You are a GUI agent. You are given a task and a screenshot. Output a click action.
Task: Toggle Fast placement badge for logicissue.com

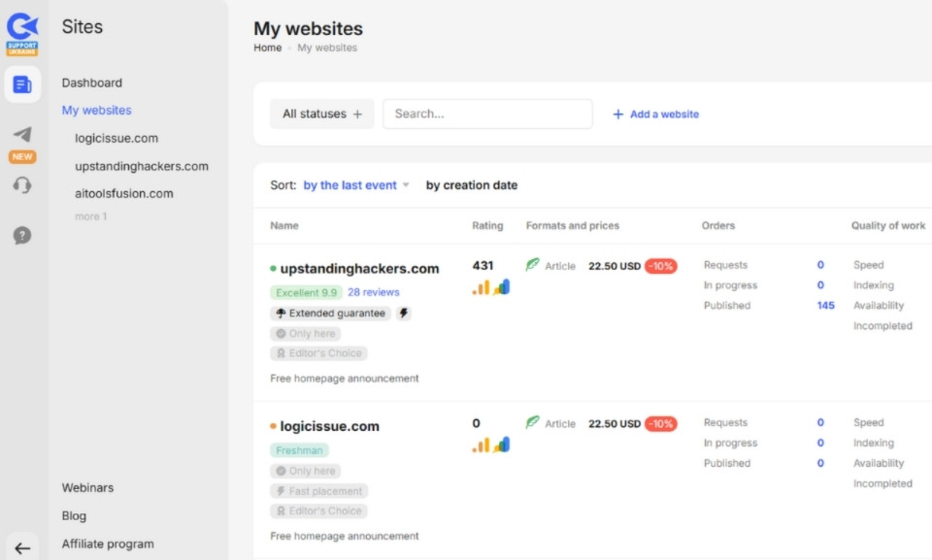tap(319, 491)
